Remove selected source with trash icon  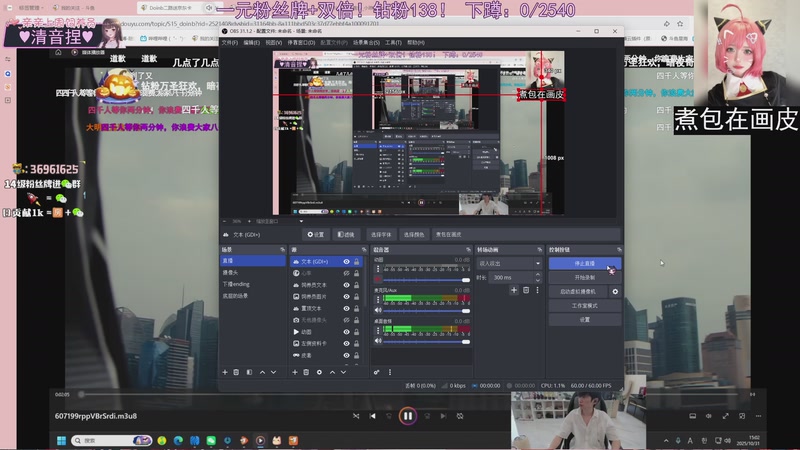point(306,372)
